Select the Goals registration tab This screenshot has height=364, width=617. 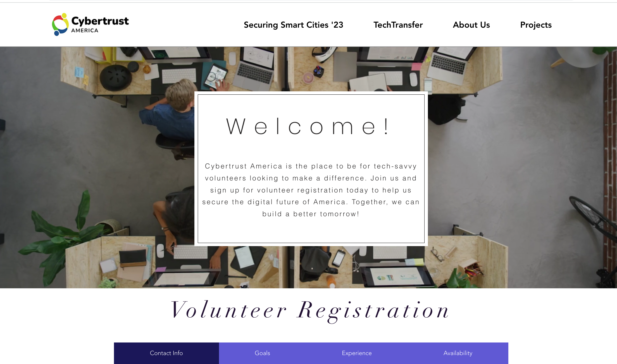263,353
